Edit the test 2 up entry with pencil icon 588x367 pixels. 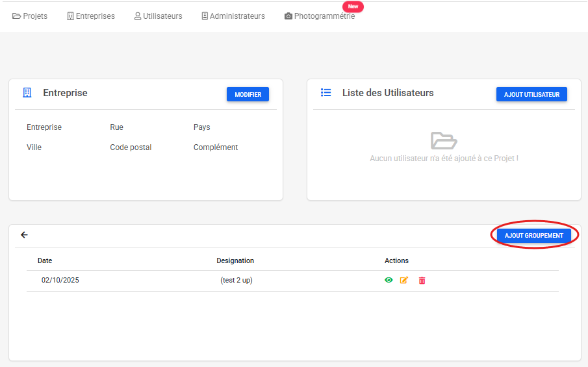pyautogui.click(x=404, y=281)
